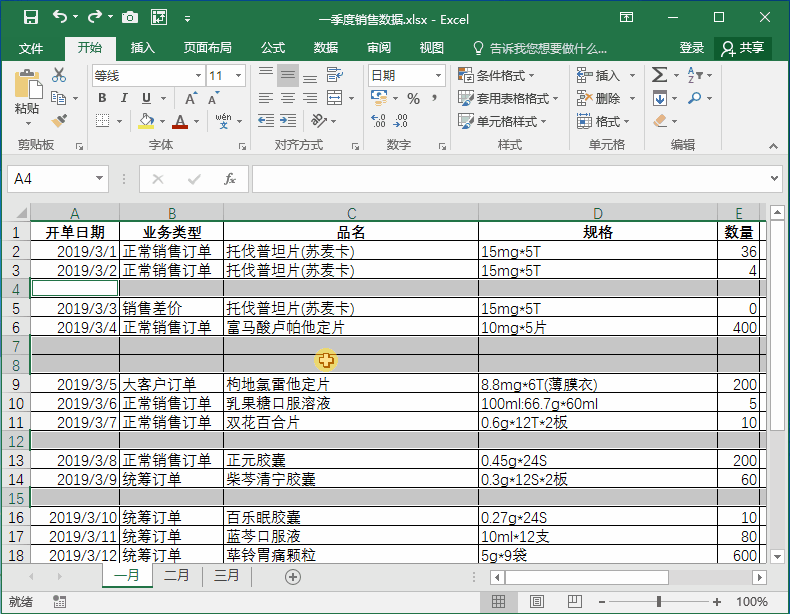Screen dimensions: 790x614
Task: Open 套用表格格式 table format dropdown
Action: point(508,98)
